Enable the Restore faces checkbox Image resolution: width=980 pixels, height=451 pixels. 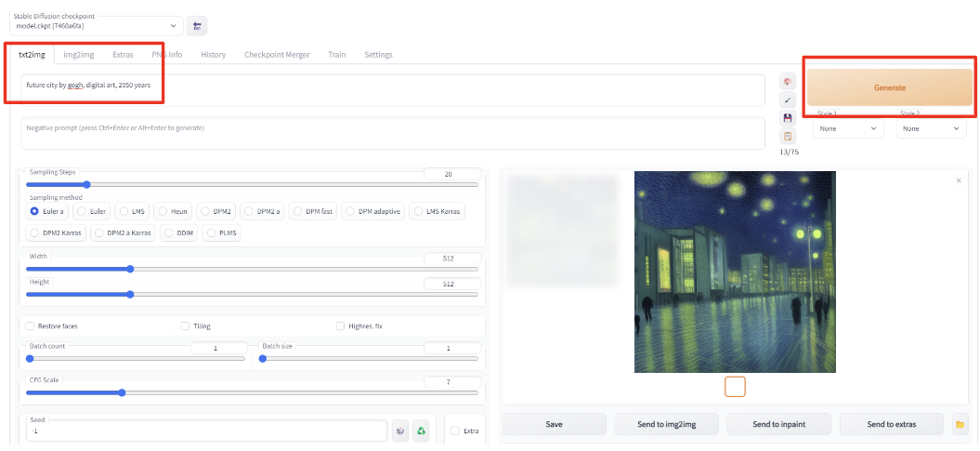(x=30, y=325)
